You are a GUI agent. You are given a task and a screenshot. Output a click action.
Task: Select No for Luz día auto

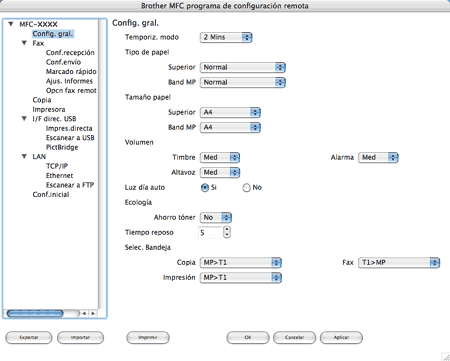[246, 188]
